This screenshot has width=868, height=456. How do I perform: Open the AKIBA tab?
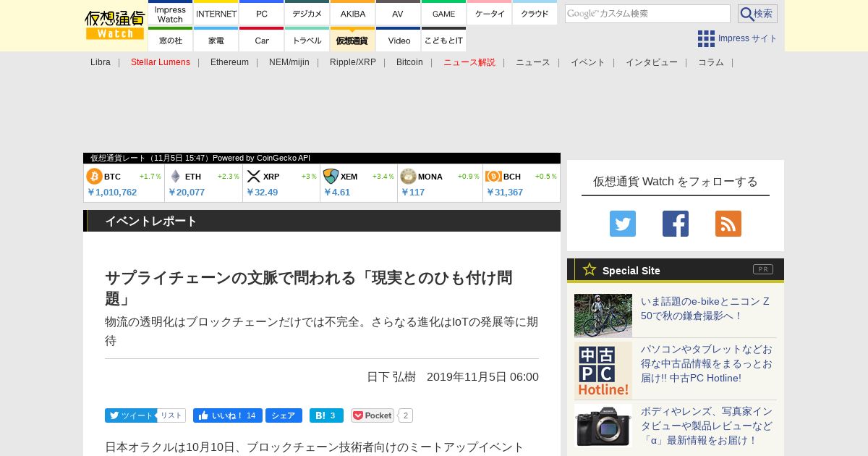pyautogui.click(x=353, y=14)
